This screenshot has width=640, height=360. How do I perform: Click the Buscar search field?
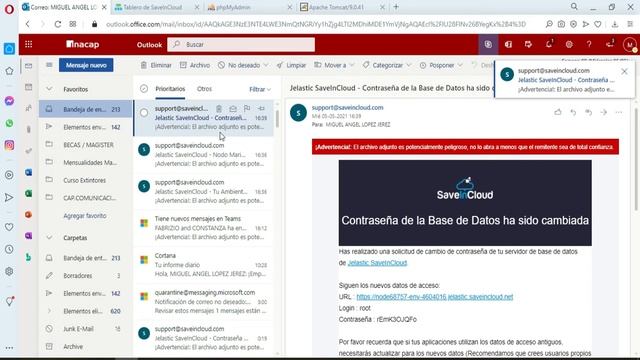[241, 44]
